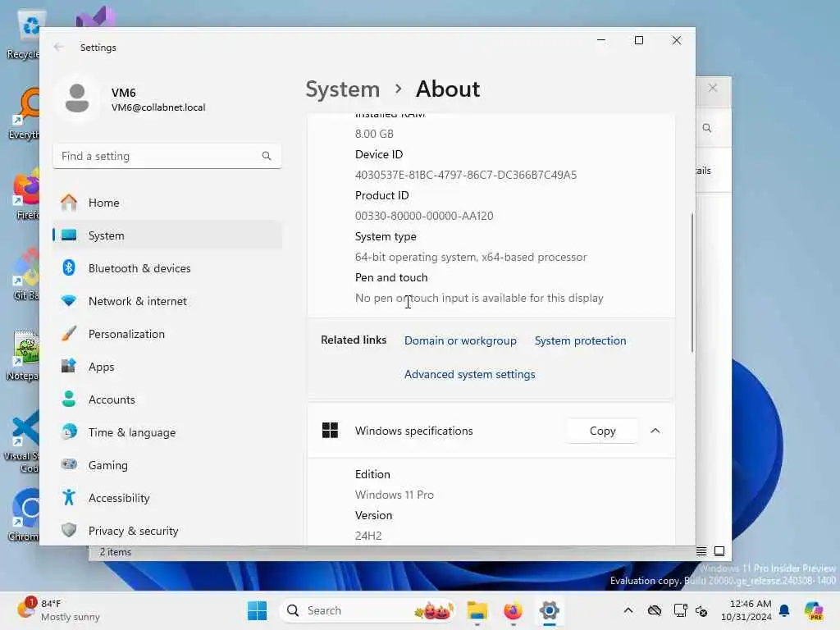Click the VM6 user avatar

click(77, 98)
